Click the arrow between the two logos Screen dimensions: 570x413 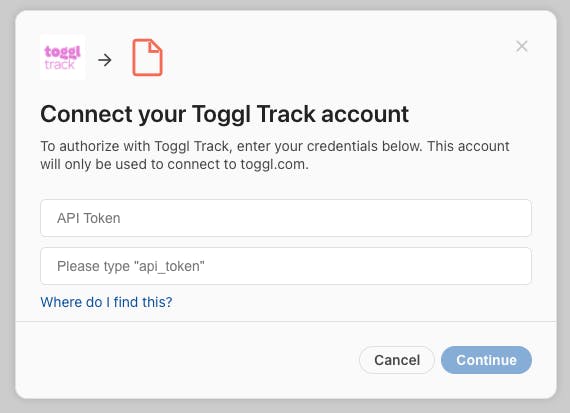(105, 60)
